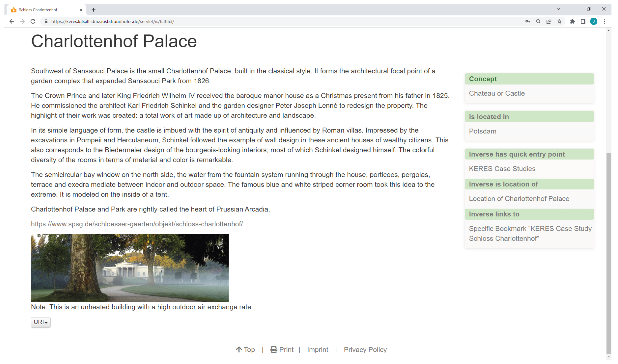Viewport: 618px width, 364px height.
Task: Click the browser back arrow
Action: click(x=12, y=21)
